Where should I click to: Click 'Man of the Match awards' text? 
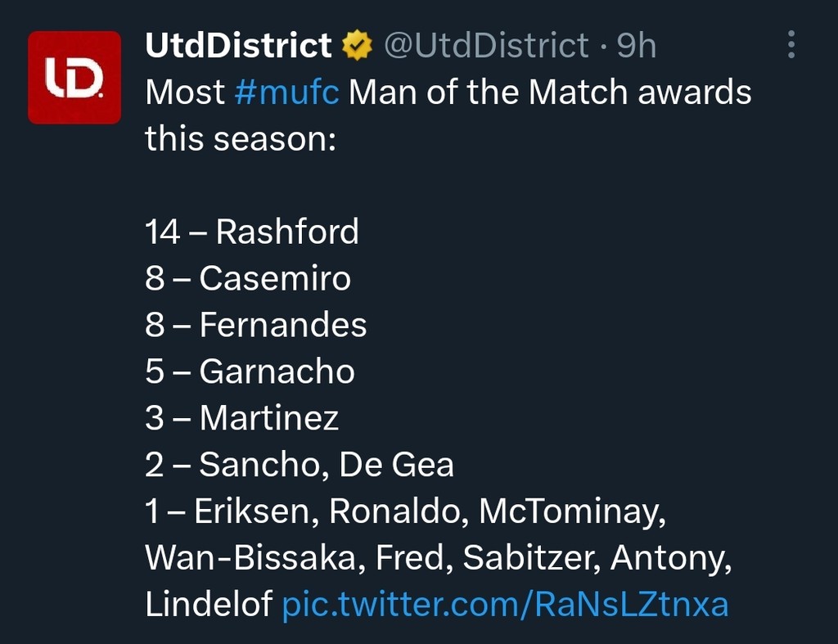point(550,92)
